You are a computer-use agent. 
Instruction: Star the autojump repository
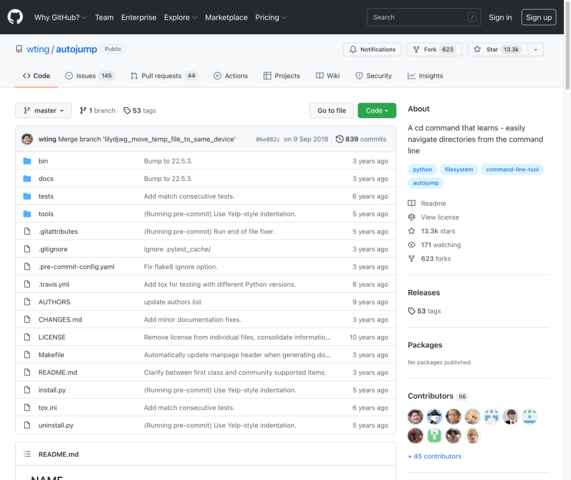tap(497, 50)
